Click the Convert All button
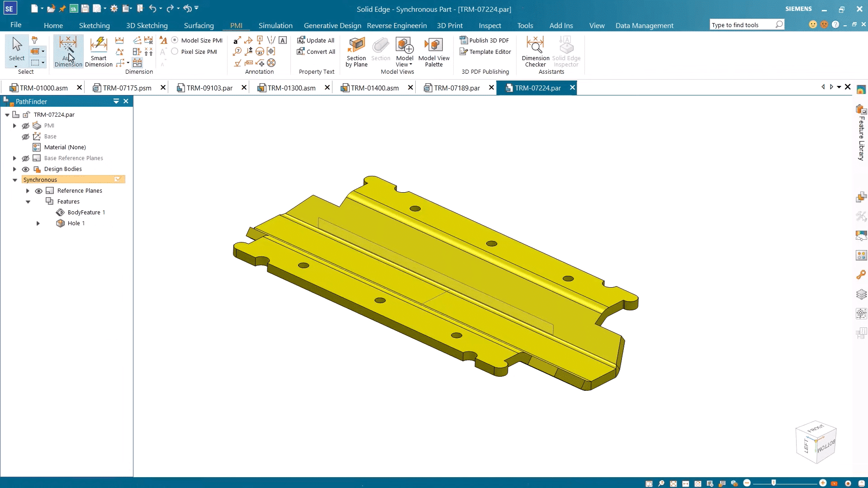The width and height of the screenshot is (868, 488). [x=316, y=52]
